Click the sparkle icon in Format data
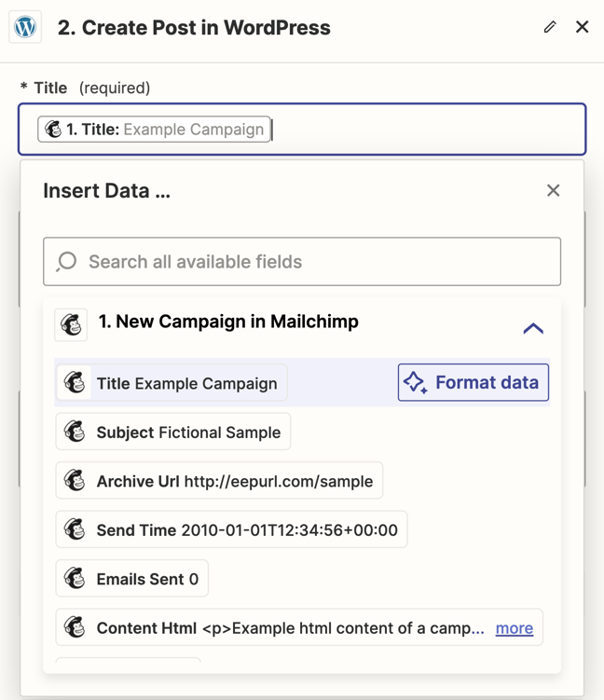This screenshot has width=604, height=700. 415,382
